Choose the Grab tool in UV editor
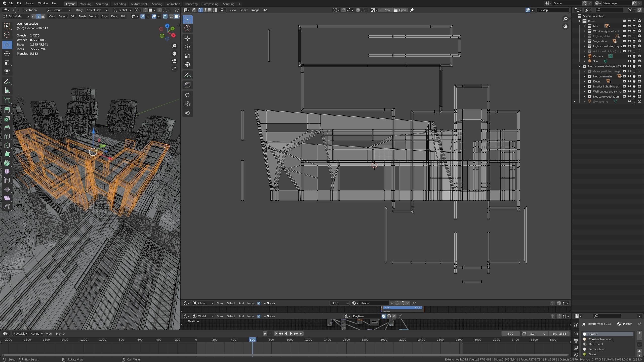The height and width of the screenshot is (362, 644). pos(187,95)
